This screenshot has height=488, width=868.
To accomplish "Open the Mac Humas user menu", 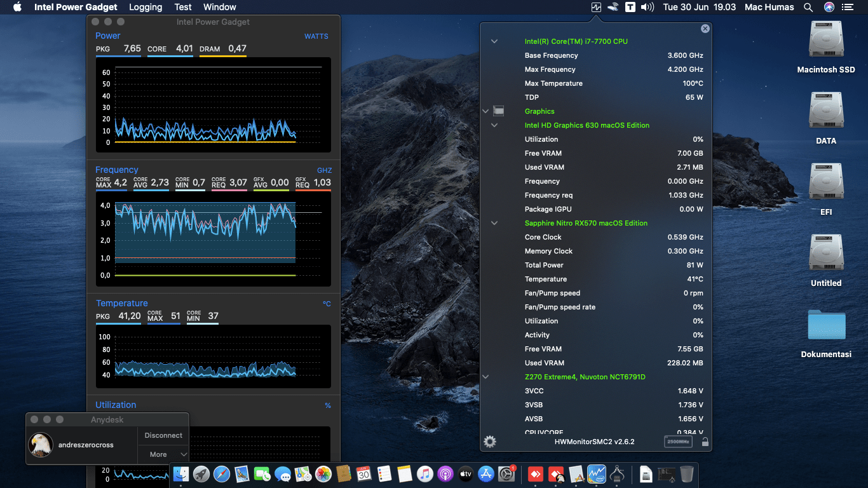I will 769,7.
